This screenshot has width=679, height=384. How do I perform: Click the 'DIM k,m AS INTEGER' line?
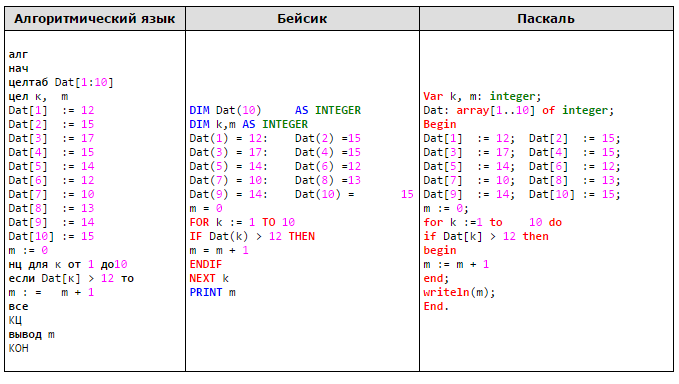249,124
